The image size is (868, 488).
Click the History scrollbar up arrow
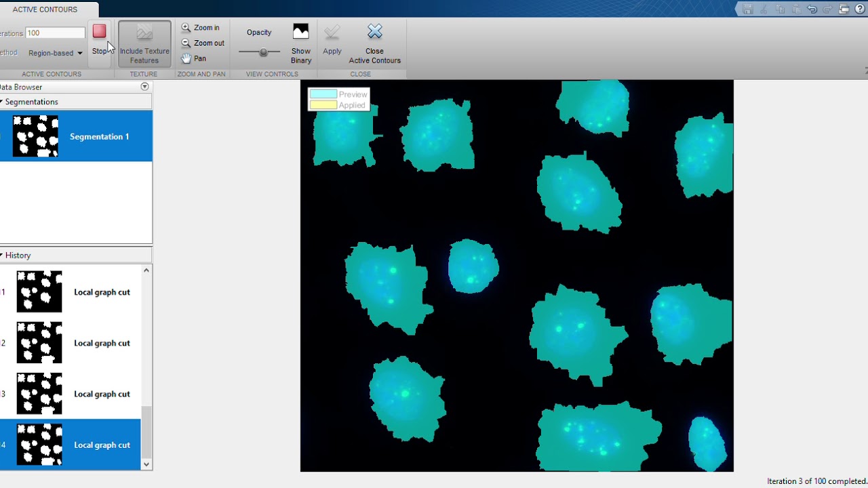click(146, 270)
